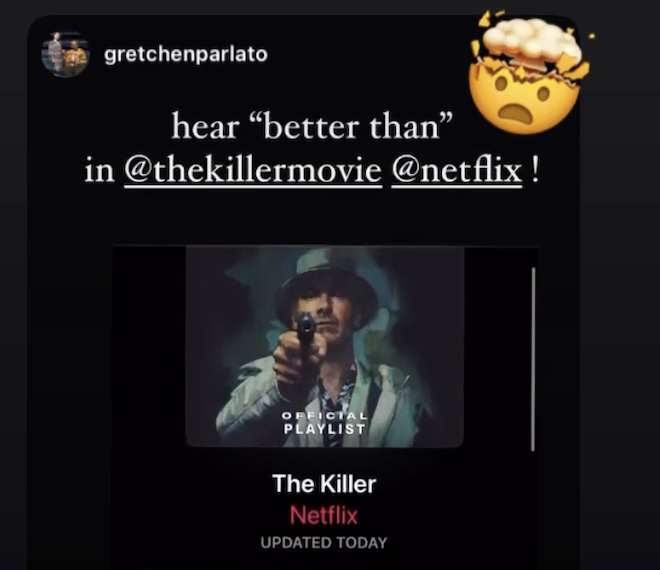Open the @thekillermovie mention

[x=253, y=170]
